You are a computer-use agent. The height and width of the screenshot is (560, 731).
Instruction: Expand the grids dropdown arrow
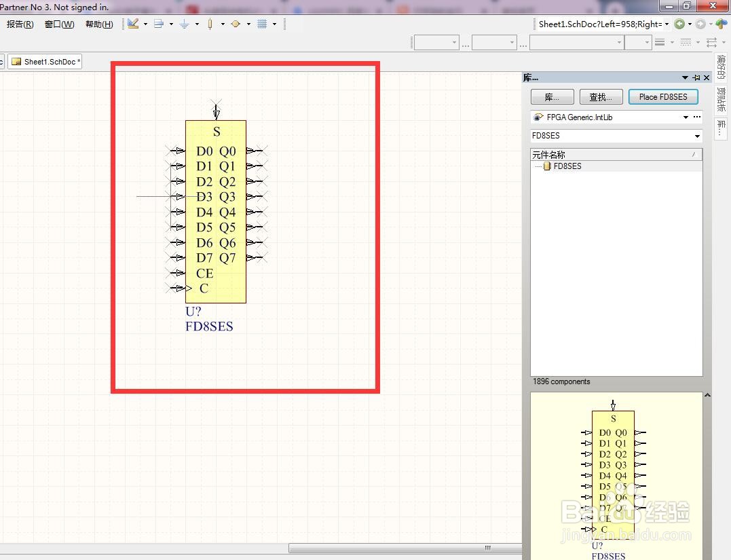point(274,24)
